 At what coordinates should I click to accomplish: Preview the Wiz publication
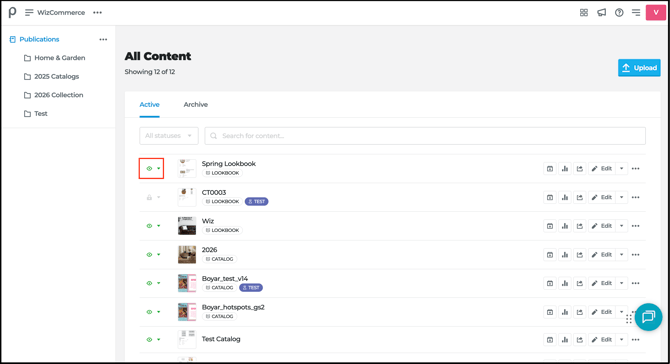click(550, 226)
